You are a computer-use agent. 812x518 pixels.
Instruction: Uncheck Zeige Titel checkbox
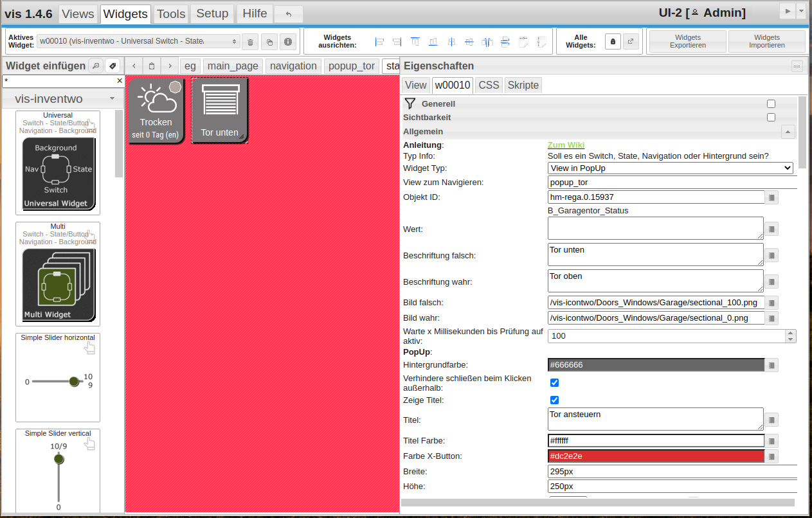[555, 400]
